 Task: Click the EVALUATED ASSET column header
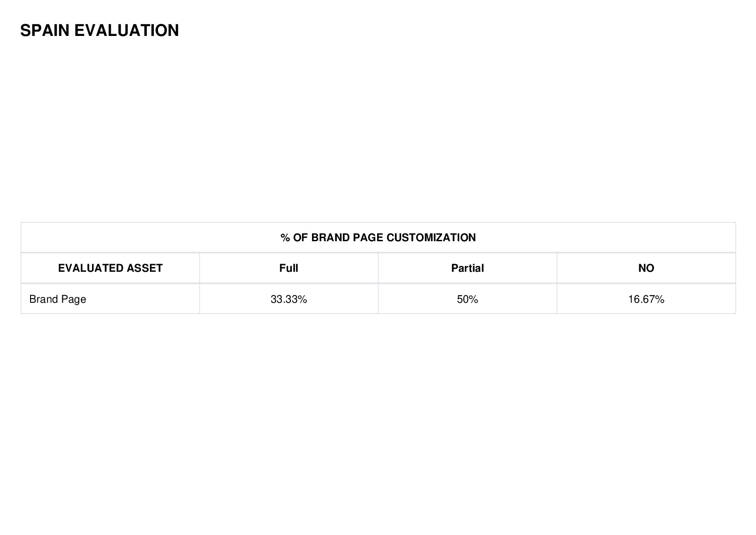click(110, 268)
